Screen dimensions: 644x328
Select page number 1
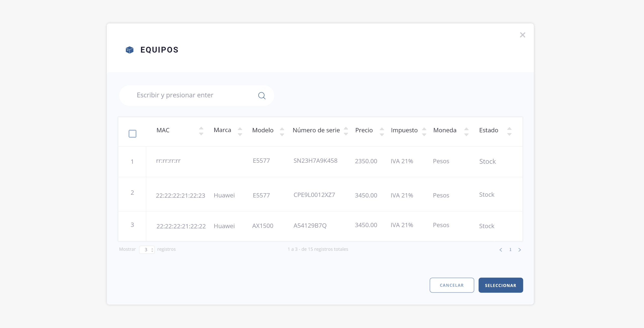pyautogui.click(x=510, y=250)
